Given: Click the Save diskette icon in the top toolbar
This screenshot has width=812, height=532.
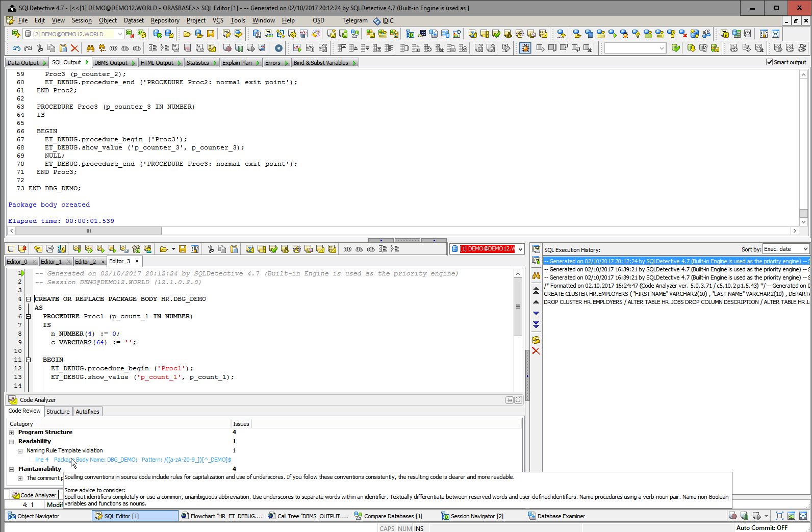Looking at the screenshot, I should (x=211, y=34).
